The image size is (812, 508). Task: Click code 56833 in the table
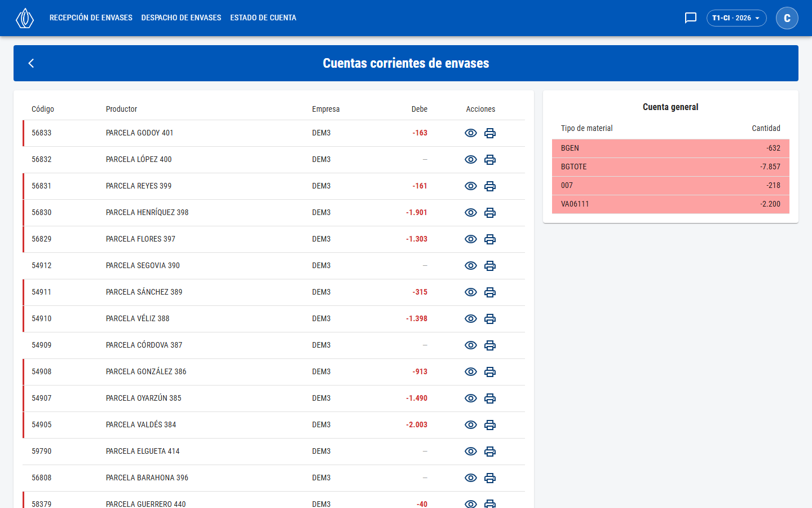point(42,133)
